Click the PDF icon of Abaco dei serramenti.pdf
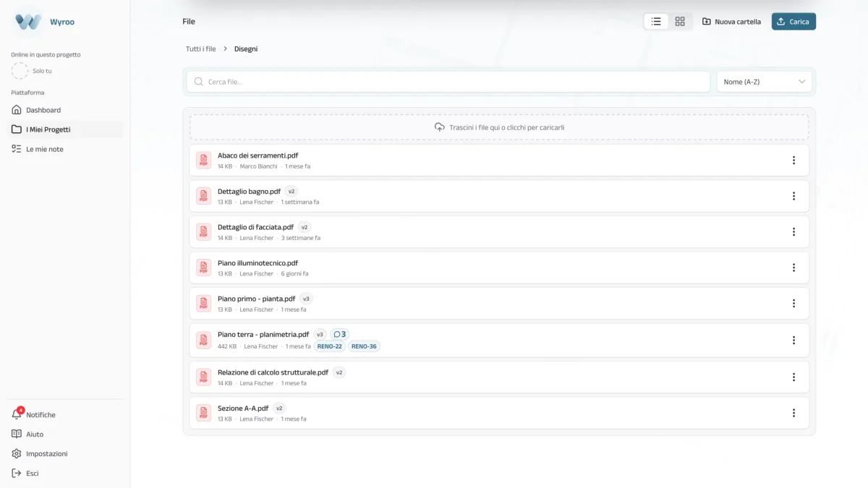Screen dimensions: 868x488 204,160
